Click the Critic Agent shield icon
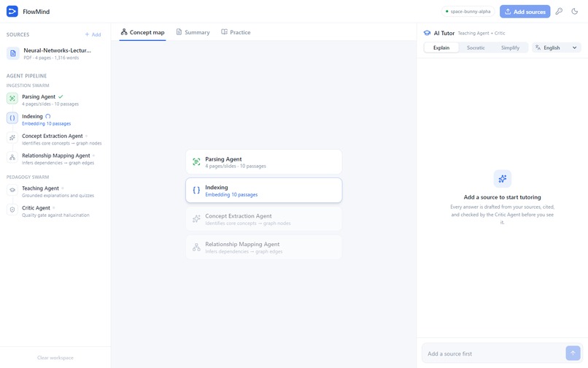Image resolution: width=588 pixels, height=368 pixels. pos(12,210)
